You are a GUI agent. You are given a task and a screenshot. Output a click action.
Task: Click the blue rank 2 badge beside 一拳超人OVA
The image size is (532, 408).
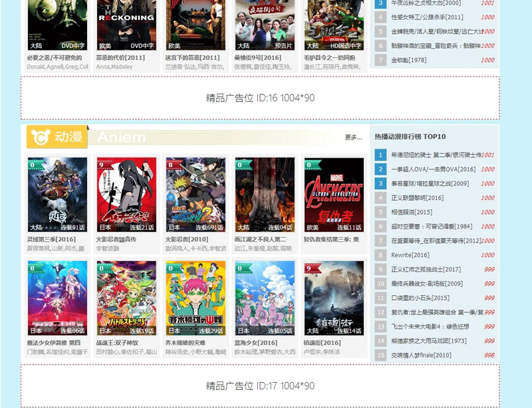380,169
